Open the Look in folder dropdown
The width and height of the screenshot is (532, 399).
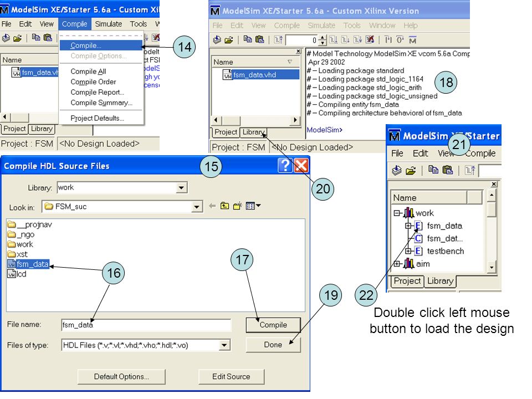click(196, 207)
